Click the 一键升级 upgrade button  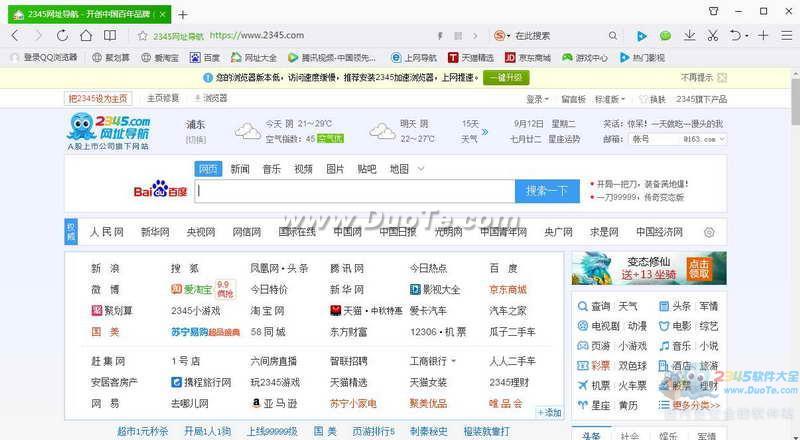pyautogui.click(x=509, y=77)
